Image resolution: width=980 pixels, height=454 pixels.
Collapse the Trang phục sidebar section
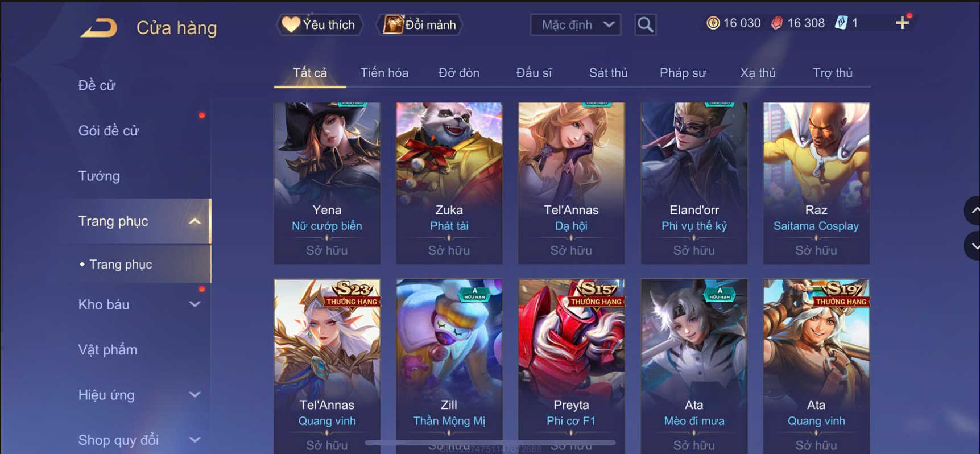pyautogui.click(x=195, y=221)
